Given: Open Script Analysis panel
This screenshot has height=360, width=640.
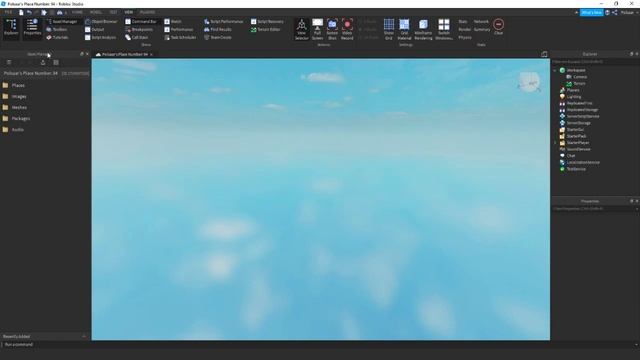Looking at the screenshot, I should click(100, 37).
